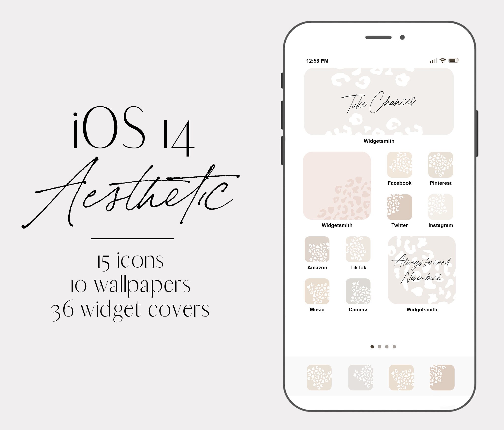
Task: Tap the large Widgetsmith widget
Action: pyautogui.click(x=378, y=101)
